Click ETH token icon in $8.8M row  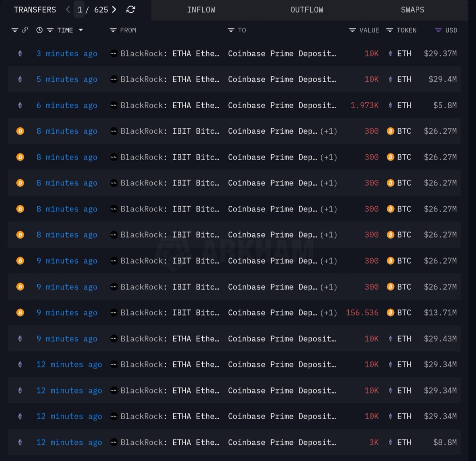tap(390, 442)
